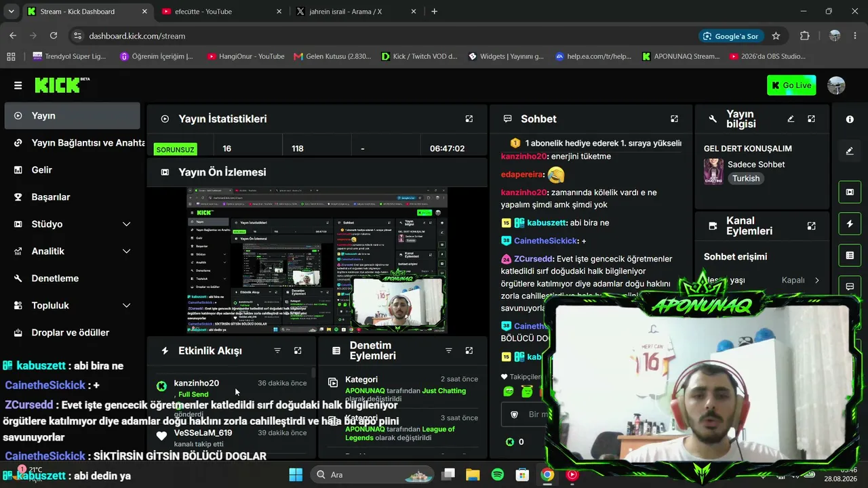
Task: Click the SORUNSUZ stream health badge
Action: [x=175, y=149]
